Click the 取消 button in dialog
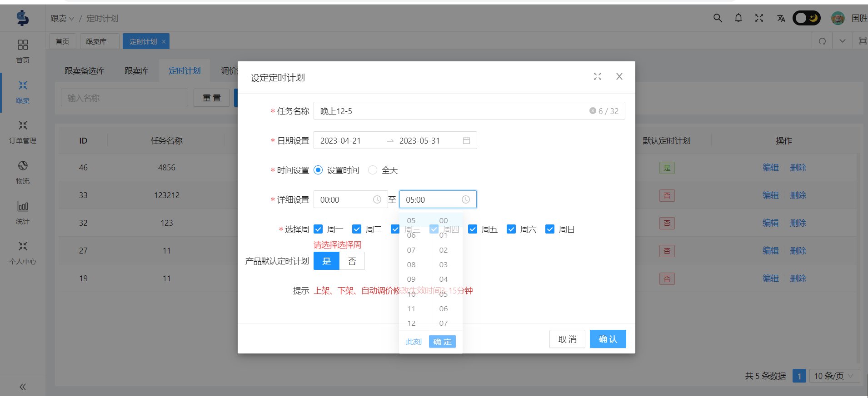The width and height of the screenshot is (868, 398). coord(567,339)
